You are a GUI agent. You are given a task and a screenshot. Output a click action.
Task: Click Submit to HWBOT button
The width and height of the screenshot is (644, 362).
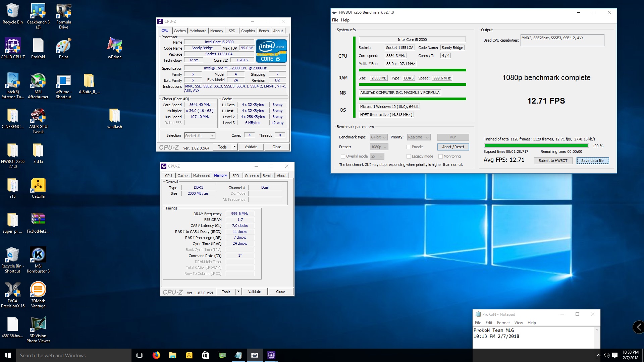click(553, 161)
